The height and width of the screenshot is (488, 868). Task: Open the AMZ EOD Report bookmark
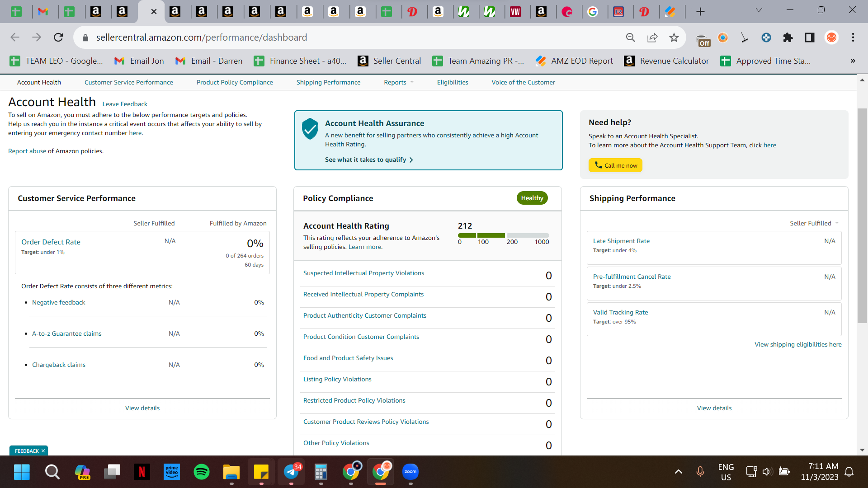(574, 61)
